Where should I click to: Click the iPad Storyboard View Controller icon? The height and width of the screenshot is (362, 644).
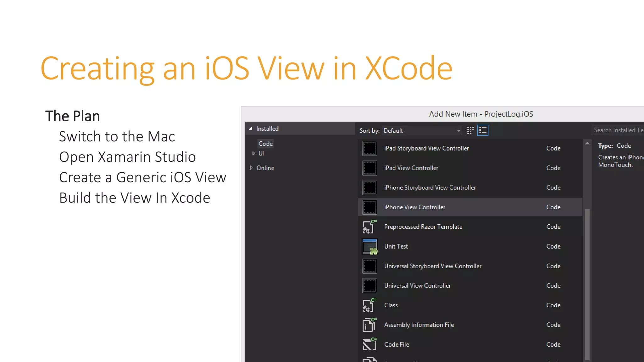pos(369,148)
